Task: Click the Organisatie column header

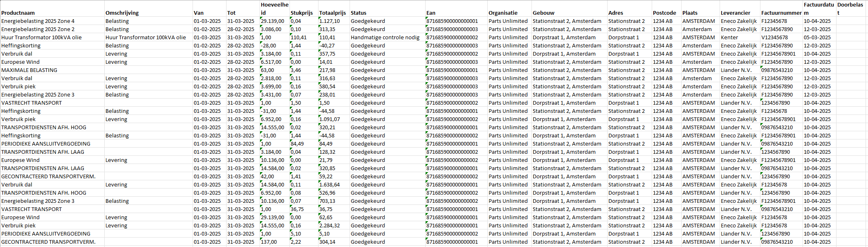Action: point(503,13)
